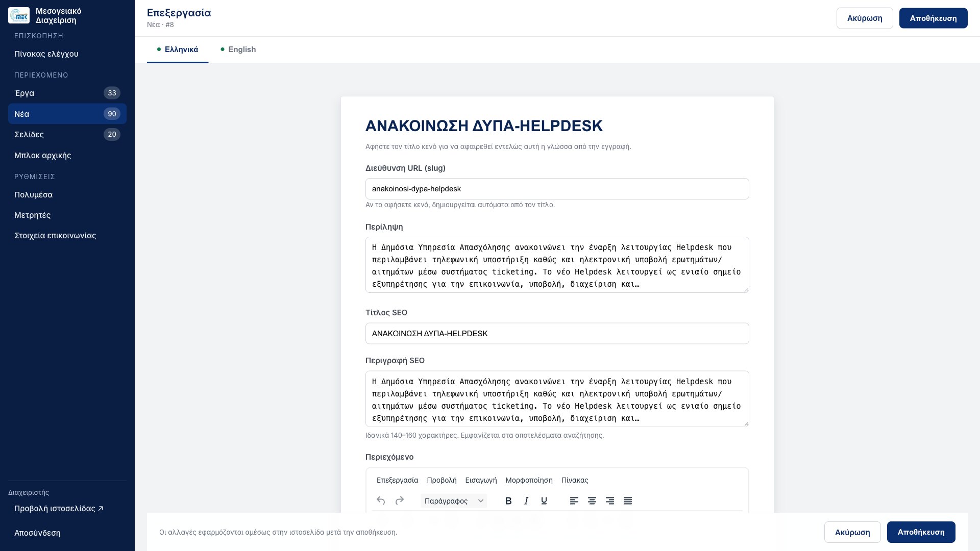Toggle bold formatting in editor
Screen dimensions: 980x551
coord(508,500)
